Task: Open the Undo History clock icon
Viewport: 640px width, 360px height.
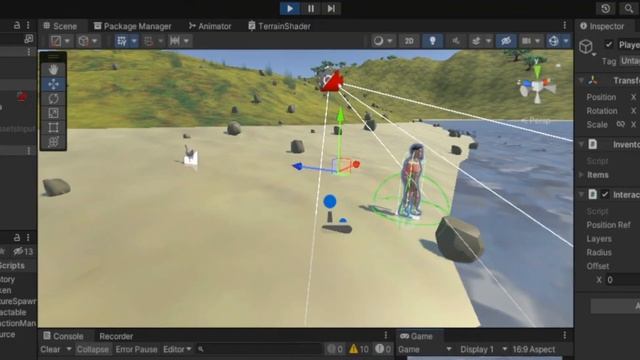Action: pyautogui.click(x=606, y=9)
